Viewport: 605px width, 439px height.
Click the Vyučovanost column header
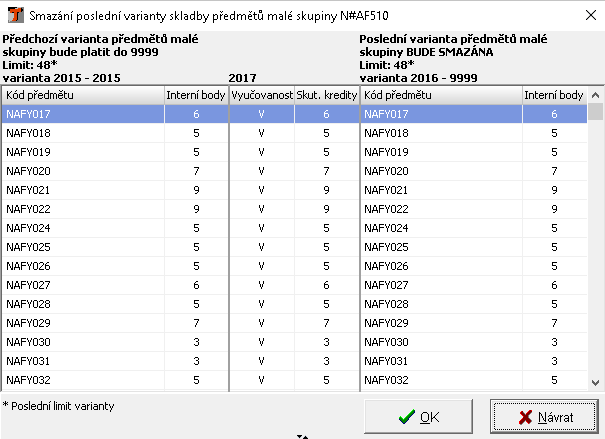point(261,95)
